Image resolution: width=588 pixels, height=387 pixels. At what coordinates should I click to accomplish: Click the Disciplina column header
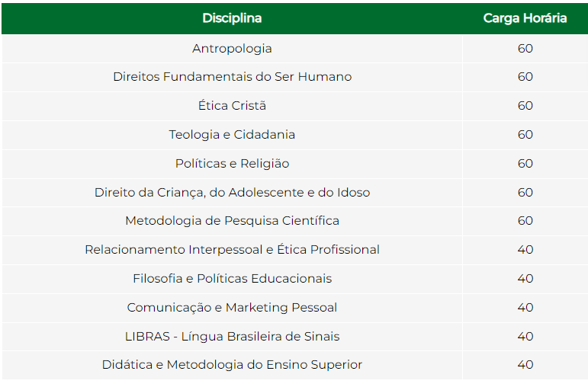(232, 18)
